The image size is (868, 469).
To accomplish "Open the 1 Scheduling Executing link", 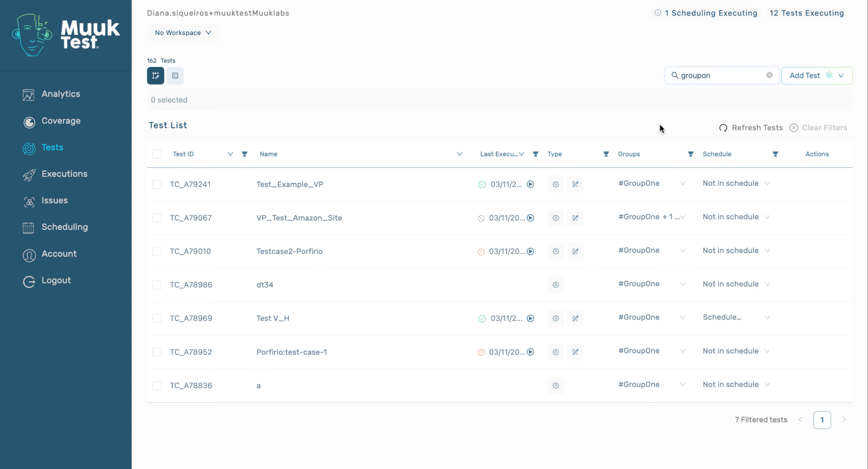I will click(x=711, y=13).
